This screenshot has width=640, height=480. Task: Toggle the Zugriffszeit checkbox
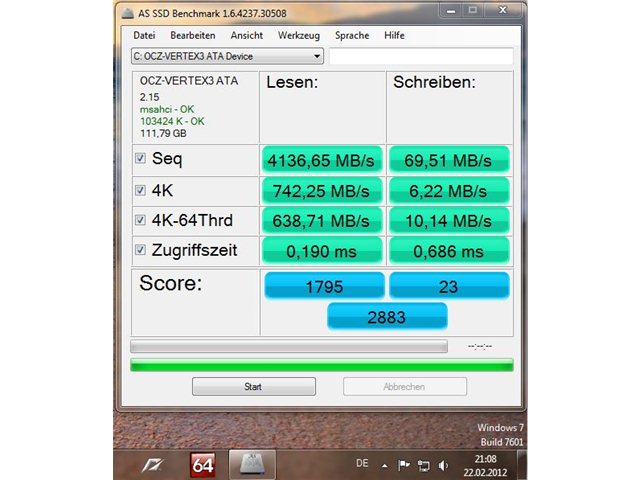tap(140, 250)
